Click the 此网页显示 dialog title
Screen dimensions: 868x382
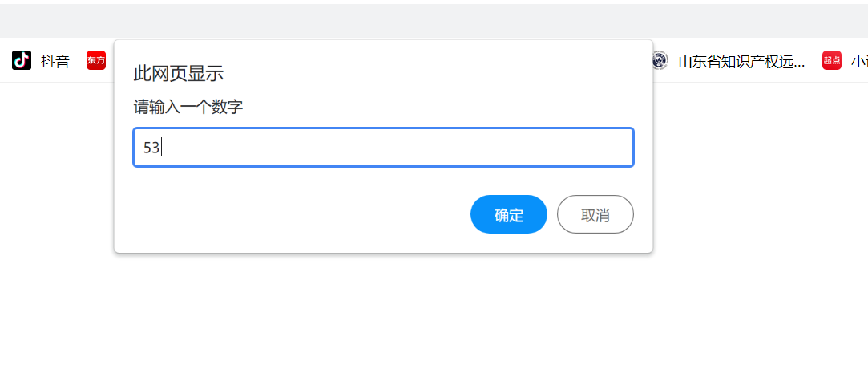pos(178,74)
